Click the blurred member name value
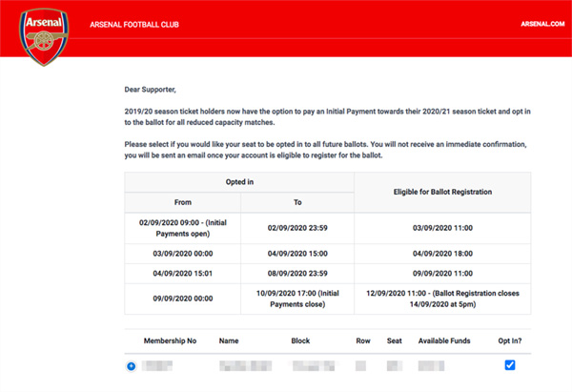 click(246, 365)
